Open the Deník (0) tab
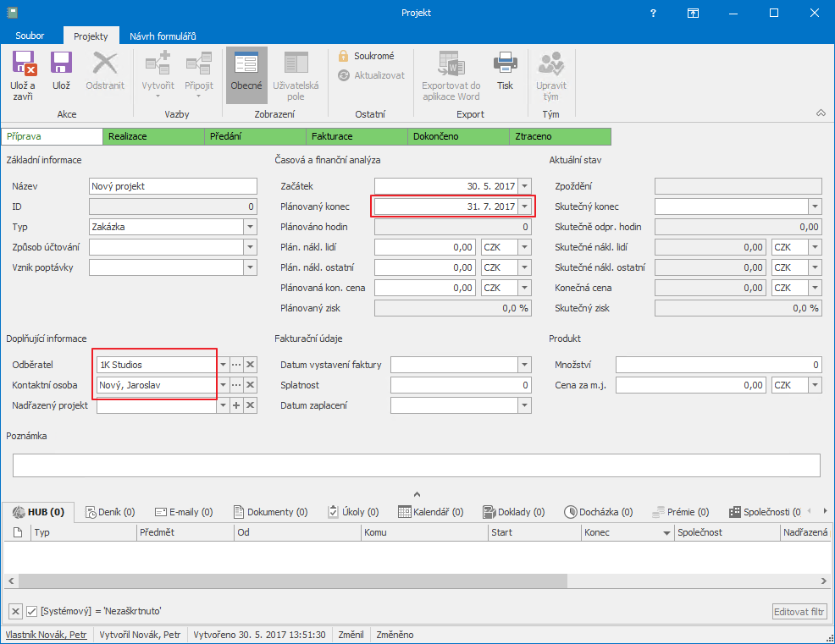The width and height of the screenshot is (835, 644). (x=110, y=512)
